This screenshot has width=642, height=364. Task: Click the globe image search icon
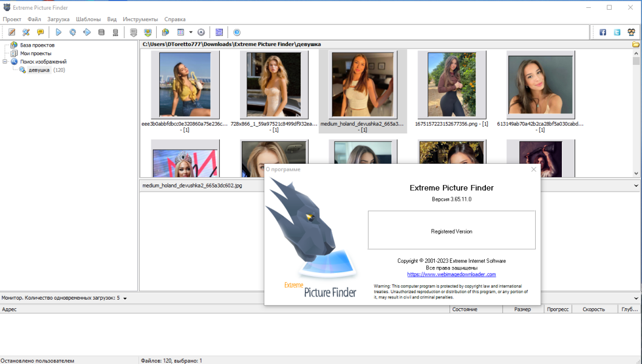click(165, 32)
